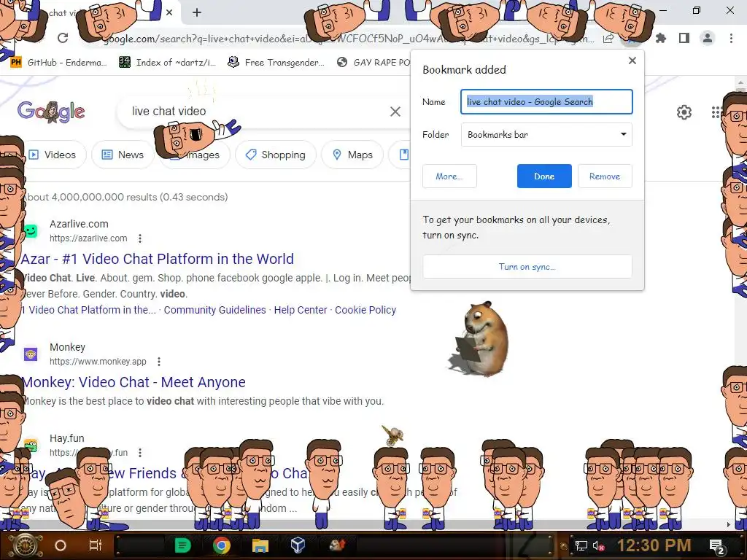Open the Extensions puzzle icon
This screenshot has height=560, width=747.
(x=661, y=38)
